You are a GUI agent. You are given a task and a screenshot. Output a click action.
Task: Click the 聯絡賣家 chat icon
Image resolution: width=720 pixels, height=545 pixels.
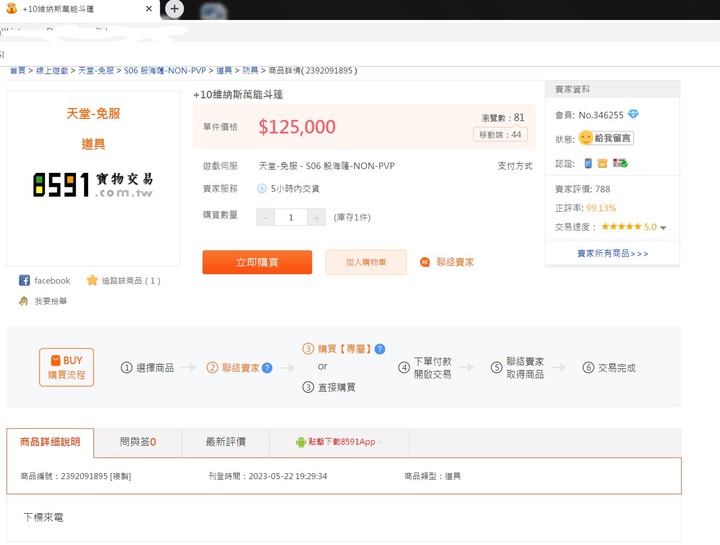pyautogui.click(x=425, y=262)
